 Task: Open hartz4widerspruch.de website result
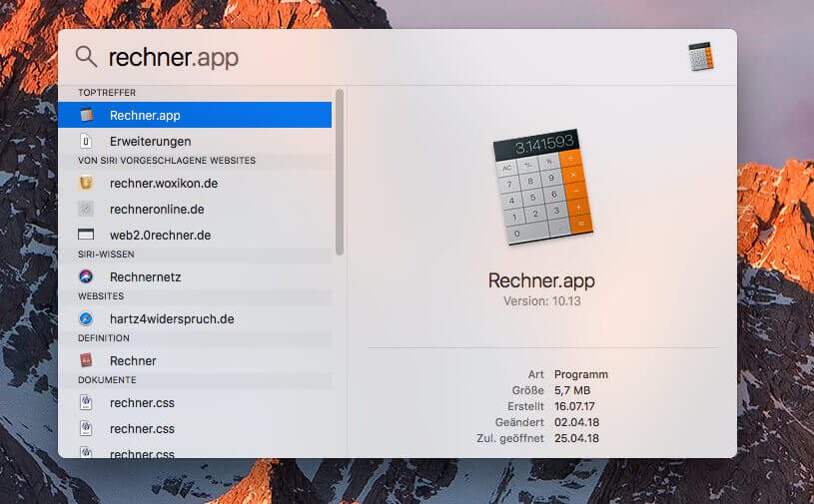point(195,319)
